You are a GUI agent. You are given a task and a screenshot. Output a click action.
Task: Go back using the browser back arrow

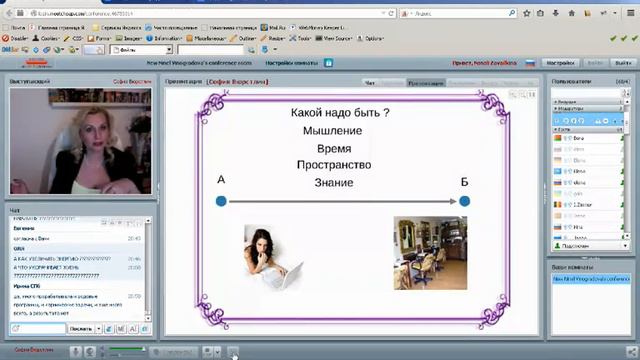click(x=9, y=13)
